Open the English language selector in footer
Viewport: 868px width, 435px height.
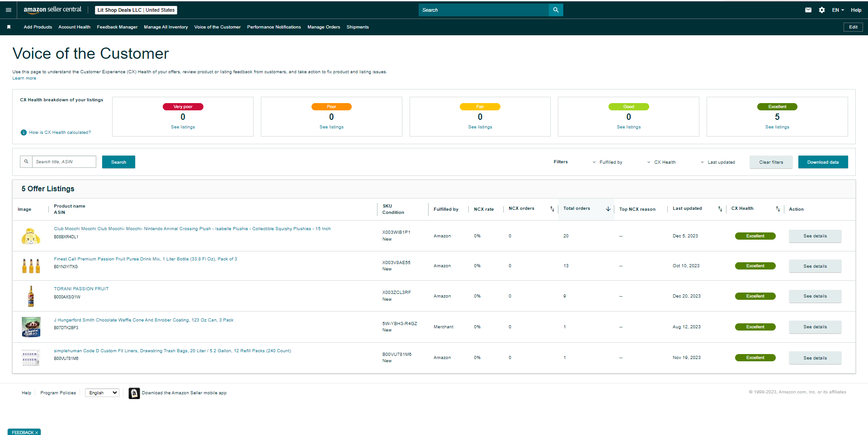click(x=102, y=393)
